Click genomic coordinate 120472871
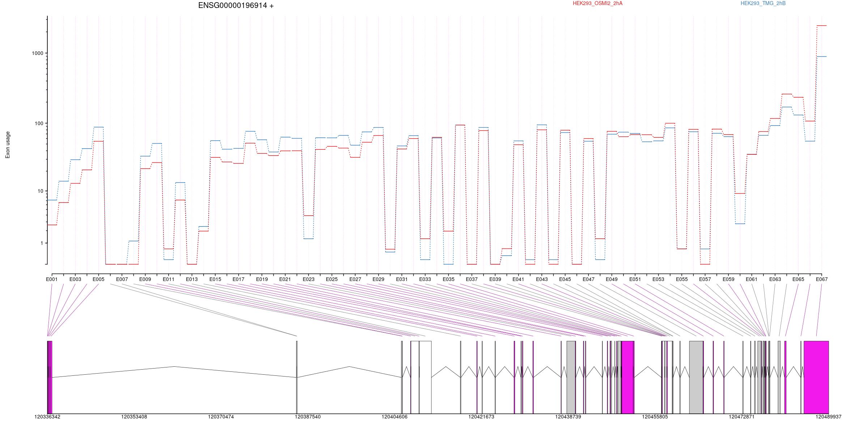This screenshot has width=868, height=434. (x=742, y=417)
